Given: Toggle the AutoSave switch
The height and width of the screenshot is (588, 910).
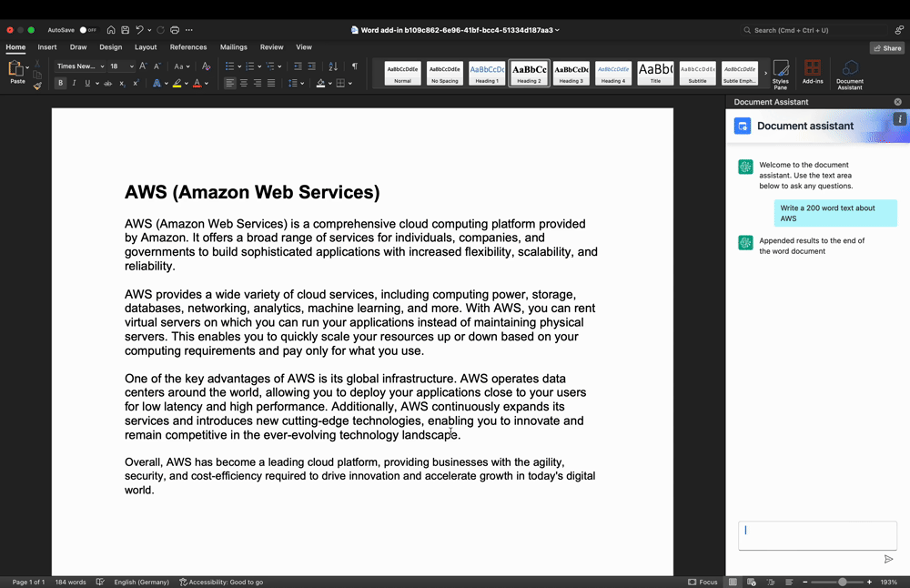Looking at the screenshot, I should point(88,30).
